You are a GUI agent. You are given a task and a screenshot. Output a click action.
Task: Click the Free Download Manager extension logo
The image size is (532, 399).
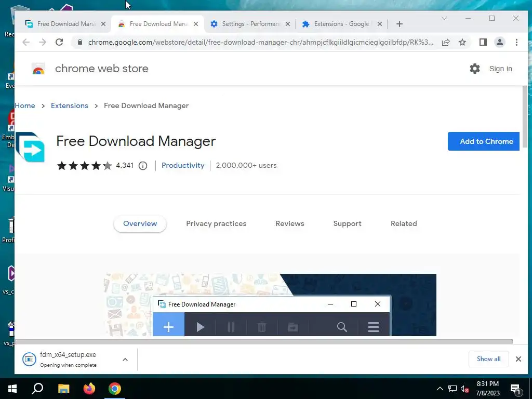30,147
